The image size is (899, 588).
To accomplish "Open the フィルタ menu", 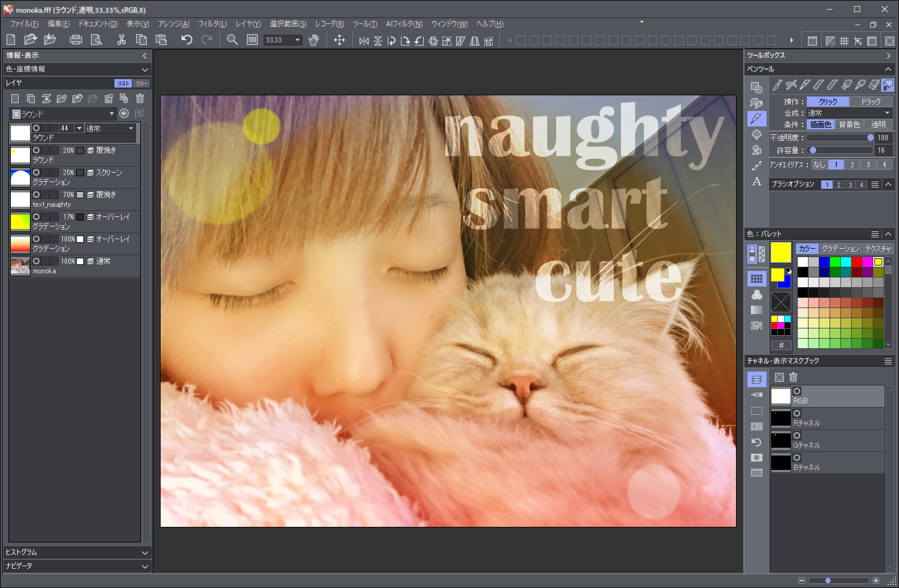I will 211,24.
